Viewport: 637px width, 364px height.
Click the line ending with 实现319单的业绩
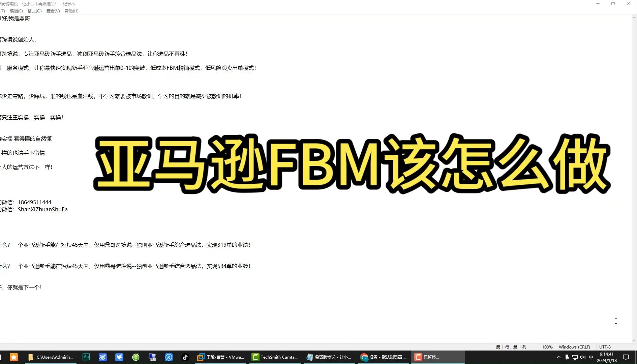pyautogui.click(x=125, y=245)
